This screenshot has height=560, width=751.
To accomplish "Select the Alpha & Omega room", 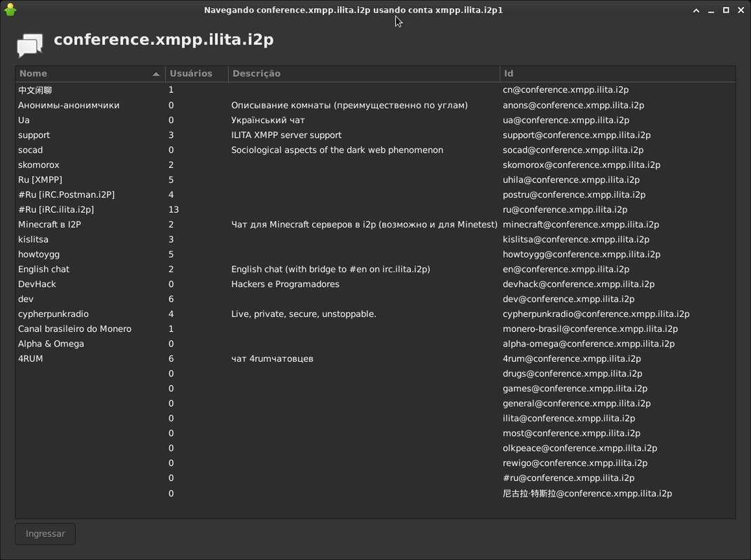I will [x=375, y=344].
